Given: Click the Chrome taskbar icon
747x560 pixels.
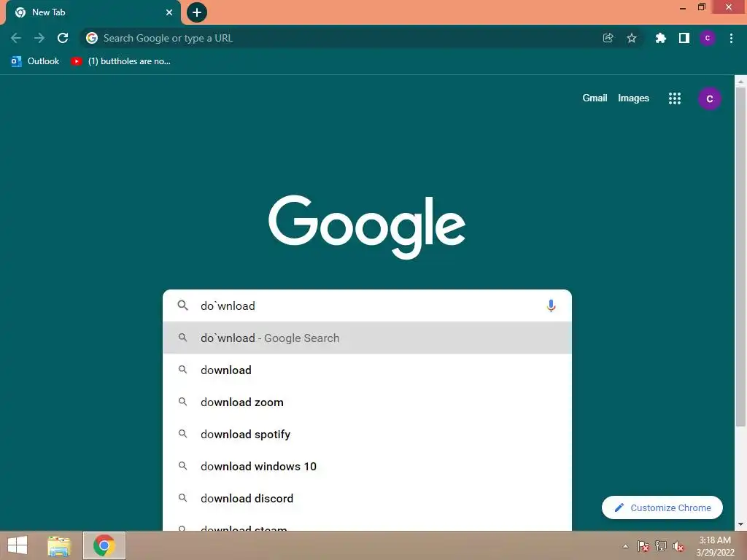Looking at the screenshot, I should (104, 545).
